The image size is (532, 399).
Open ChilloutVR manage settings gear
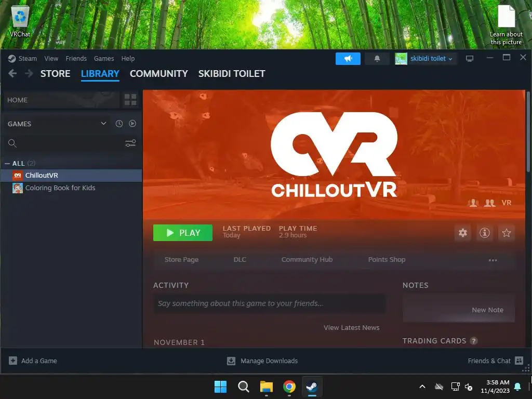pyautogui.click(x=463, y=233)
